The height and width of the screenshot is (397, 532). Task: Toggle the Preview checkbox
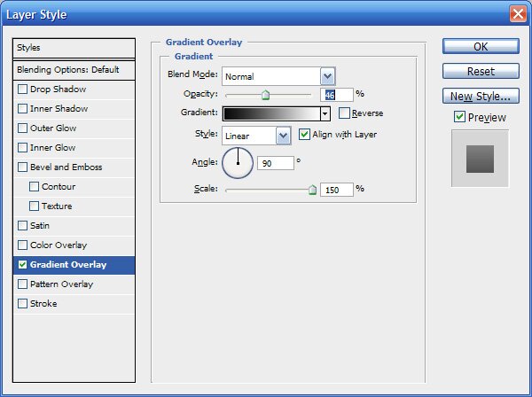pyautogui.click(x=459, y=117)
